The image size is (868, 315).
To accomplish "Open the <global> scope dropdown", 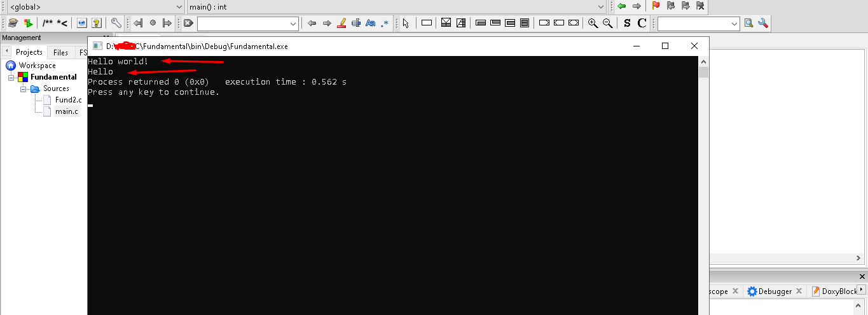I will [95, 6].
